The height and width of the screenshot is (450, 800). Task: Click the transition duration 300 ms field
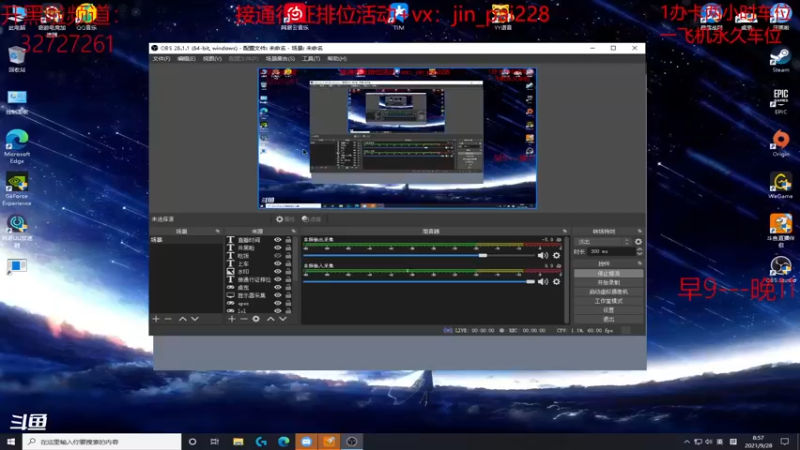pos(611,252)
